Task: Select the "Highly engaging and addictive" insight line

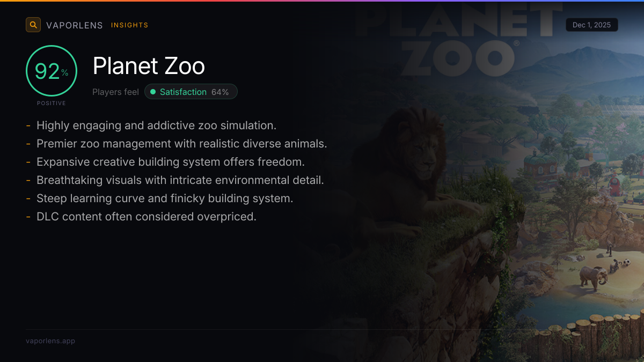Action: [x=156, y=125]
